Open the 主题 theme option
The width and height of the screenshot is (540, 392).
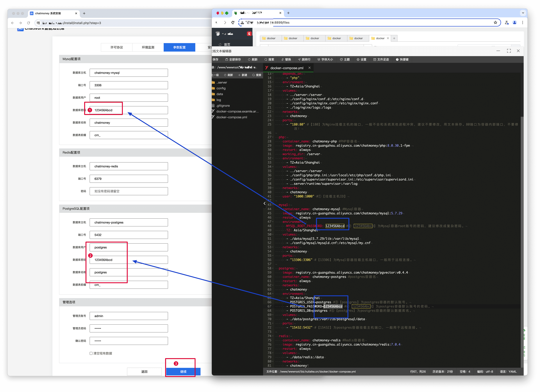[345, 60]
